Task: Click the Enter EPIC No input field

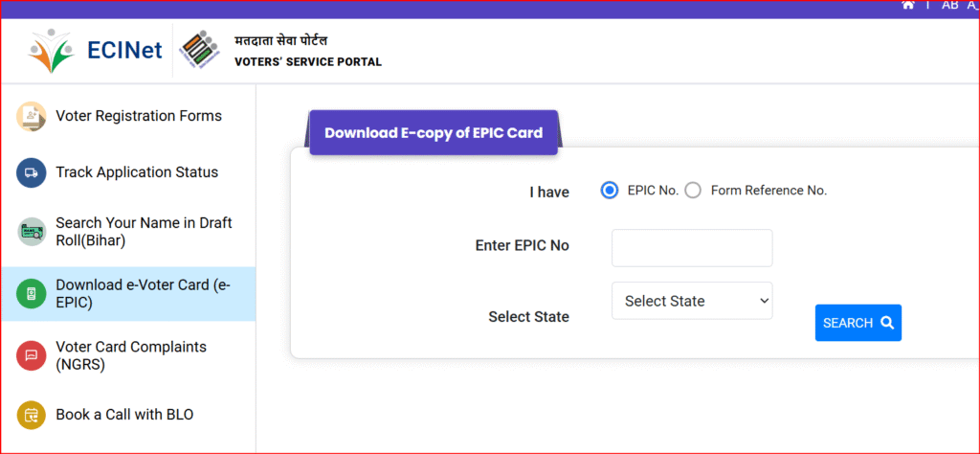Action: 692,248
